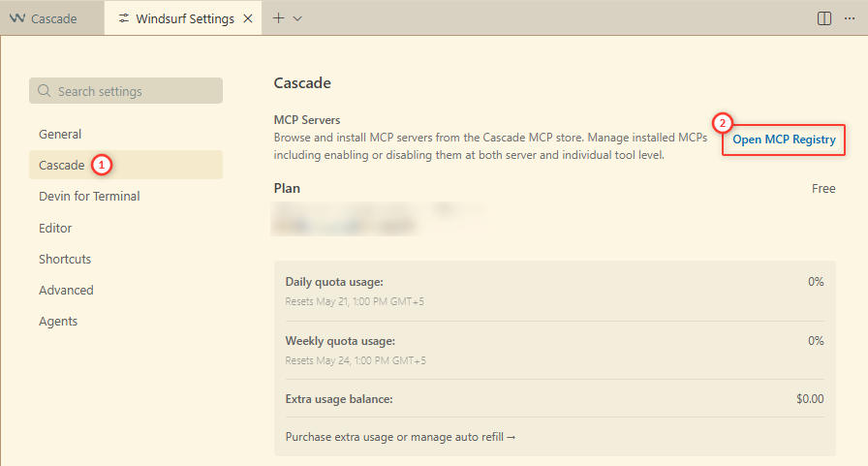Click the weekly quota 0% value
Viewport: 868px width, 466px height.
[x=816, y=341]
